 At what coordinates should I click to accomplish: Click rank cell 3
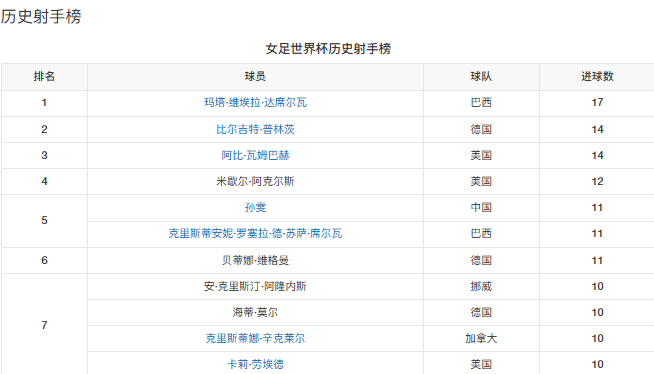pyautogui.click(x=44, y=156)
